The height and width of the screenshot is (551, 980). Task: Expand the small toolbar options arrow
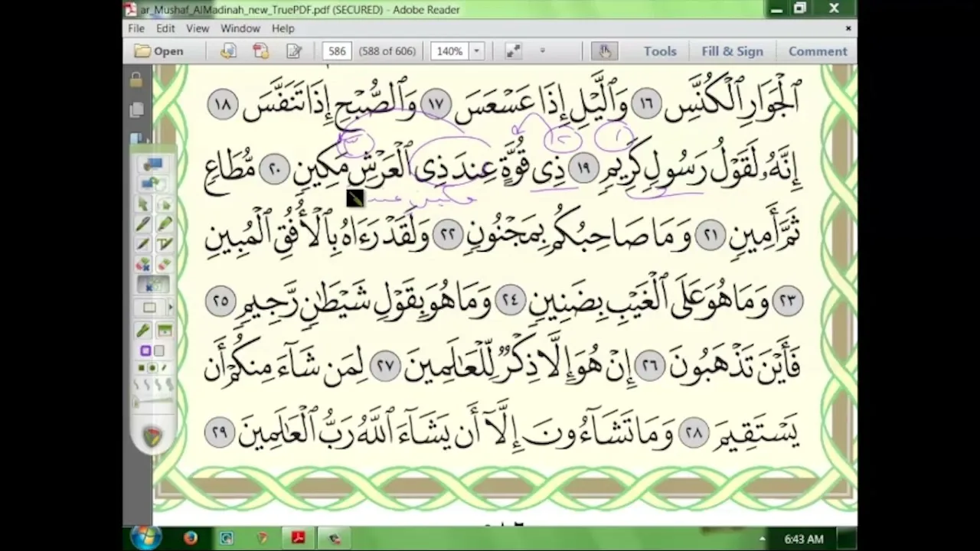(543, 51)
